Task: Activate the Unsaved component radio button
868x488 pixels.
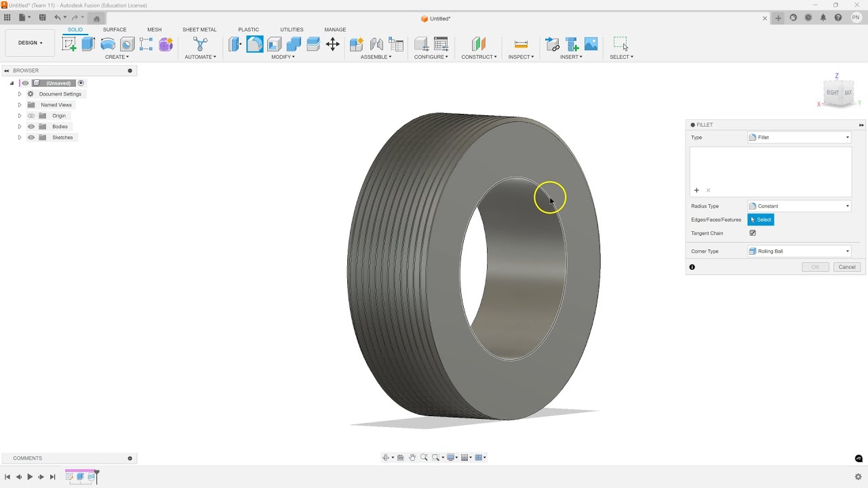Action: pyautogui.click(x=81, y=83)
